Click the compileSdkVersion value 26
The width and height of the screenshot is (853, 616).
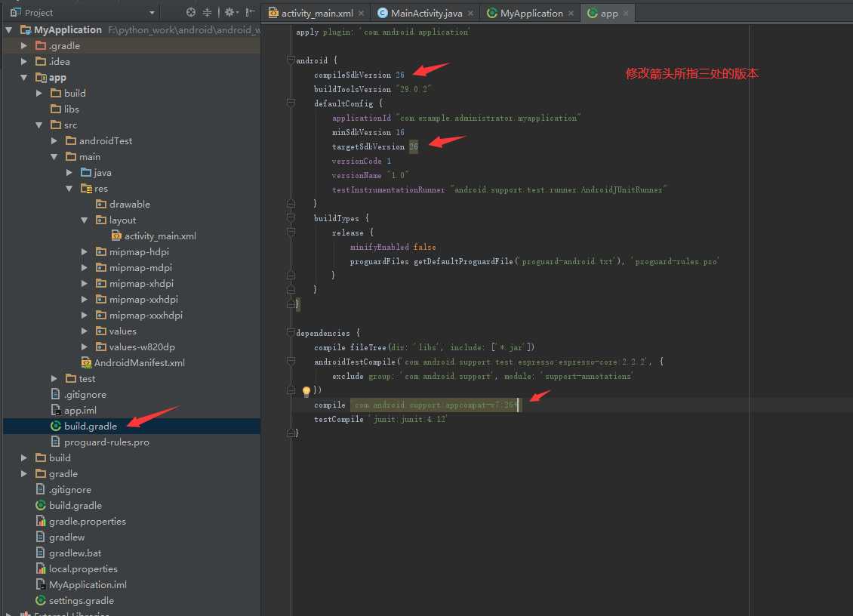click(400, 75)
